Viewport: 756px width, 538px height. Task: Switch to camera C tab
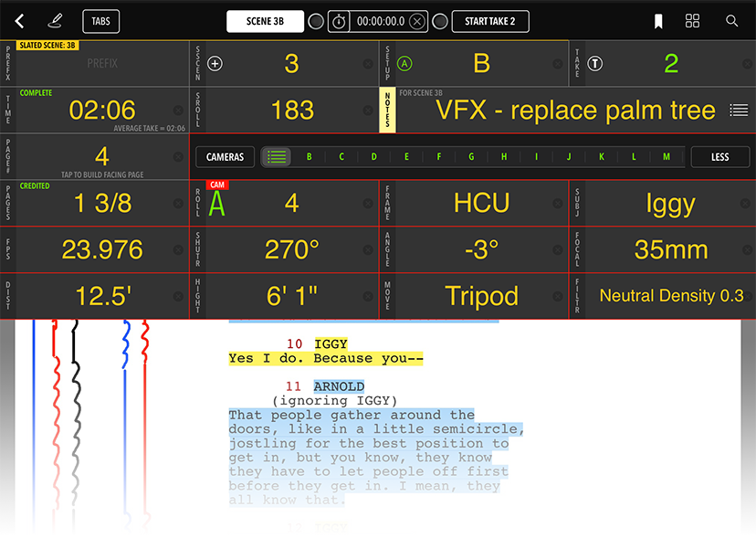click(x=341, y=157)
